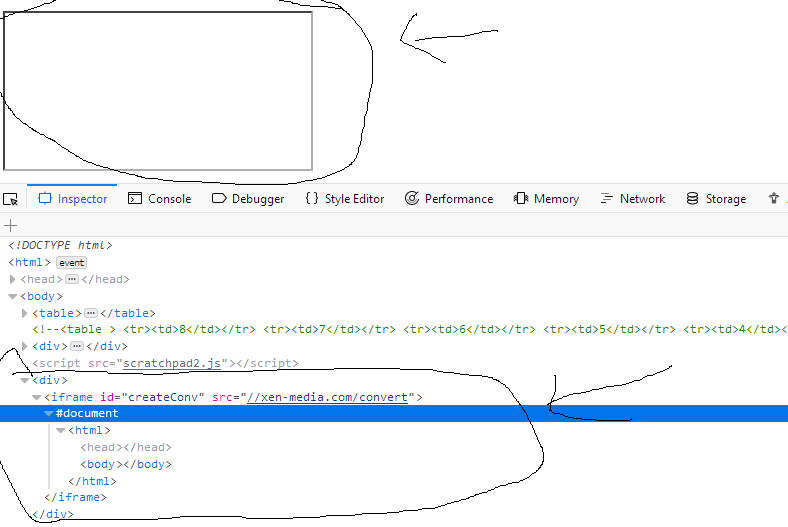Switch to the Inspector tab
Viewport: 788px width, 527px height.
pyautogui.click(x=72, y=199)
